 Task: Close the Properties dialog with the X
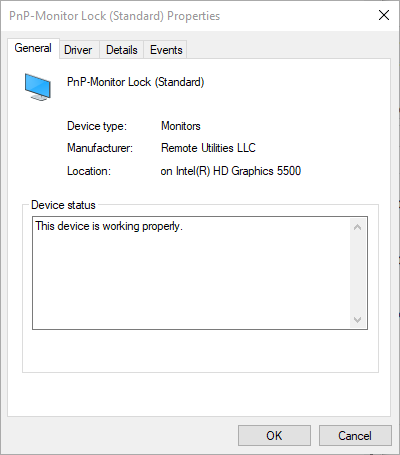(x=384, y=15)
